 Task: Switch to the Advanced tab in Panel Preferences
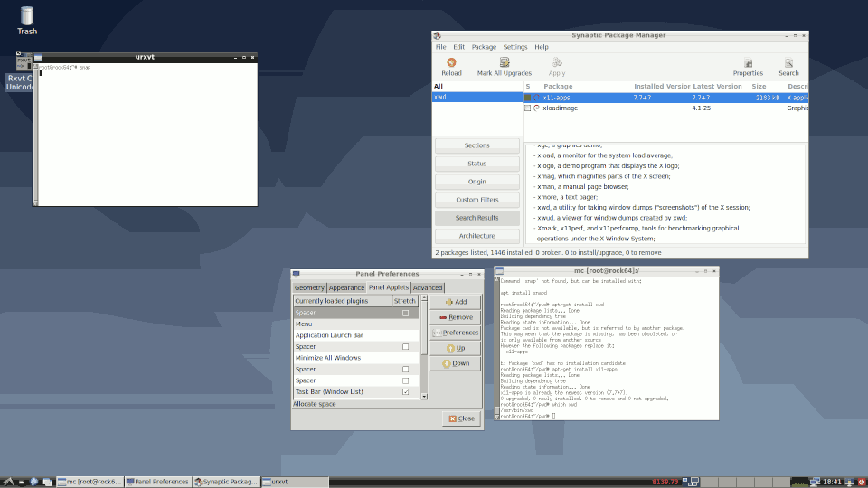pyautogui.click(x=428, y=288)
